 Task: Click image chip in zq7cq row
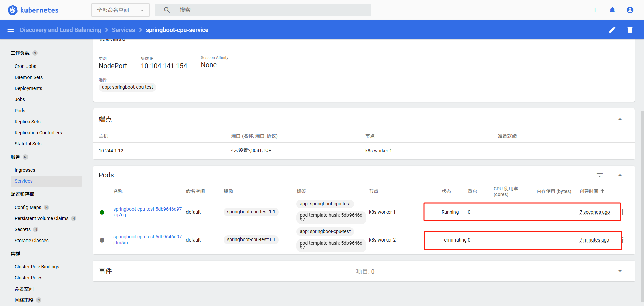pyautogui.click(x=251, y=212)
